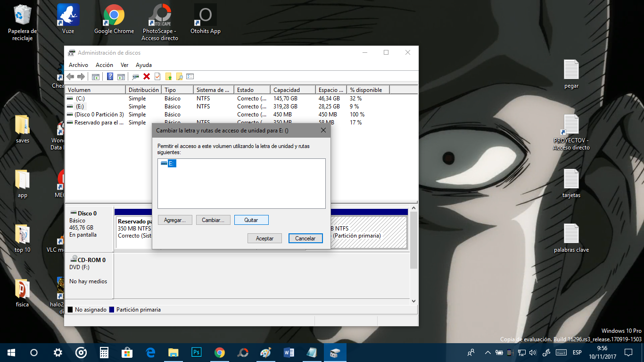Open the blue question mark Help icon
Screen dimensions: 644x362
point(110,76)
